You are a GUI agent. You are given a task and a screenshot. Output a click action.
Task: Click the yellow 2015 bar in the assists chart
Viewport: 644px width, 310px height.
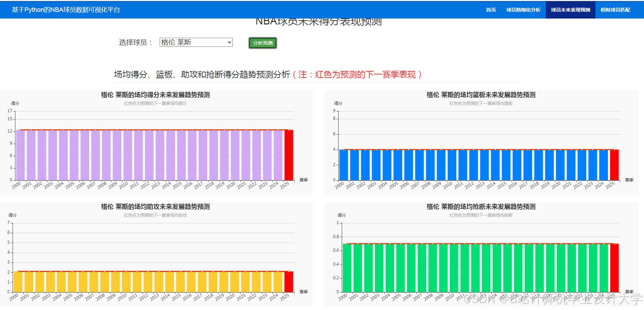point(180,282)
